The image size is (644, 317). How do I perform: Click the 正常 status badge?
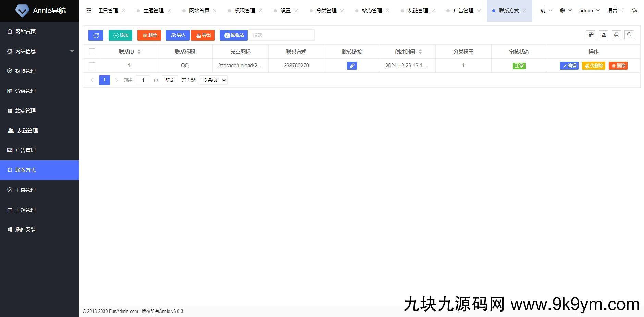pos(519,66)
